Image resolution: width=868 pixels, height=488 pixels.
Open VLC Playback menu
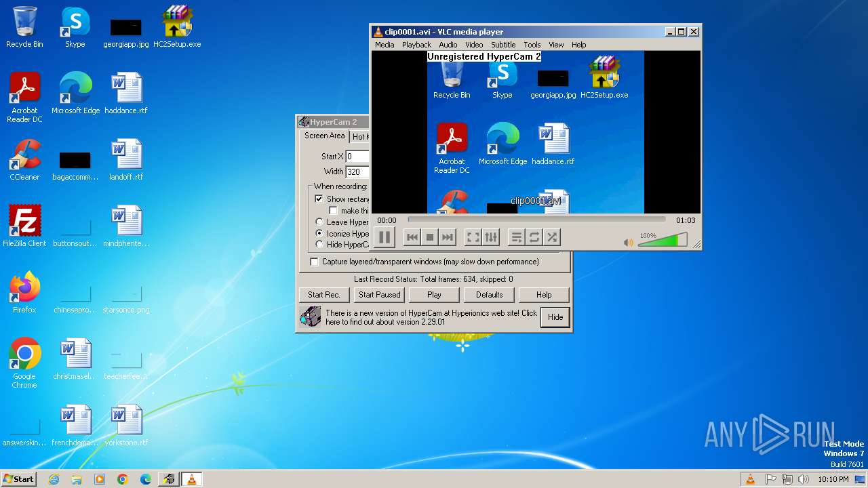(x=416, y=45)
